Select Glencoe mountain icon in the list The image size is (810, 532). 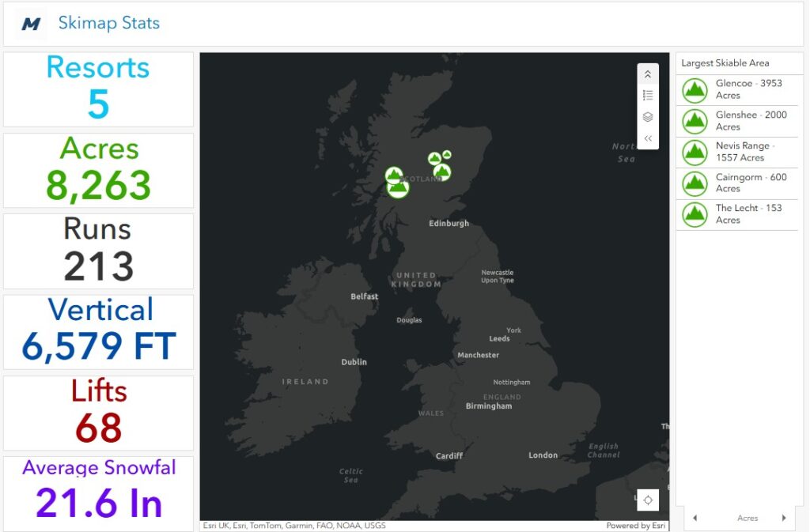[695, 90]
